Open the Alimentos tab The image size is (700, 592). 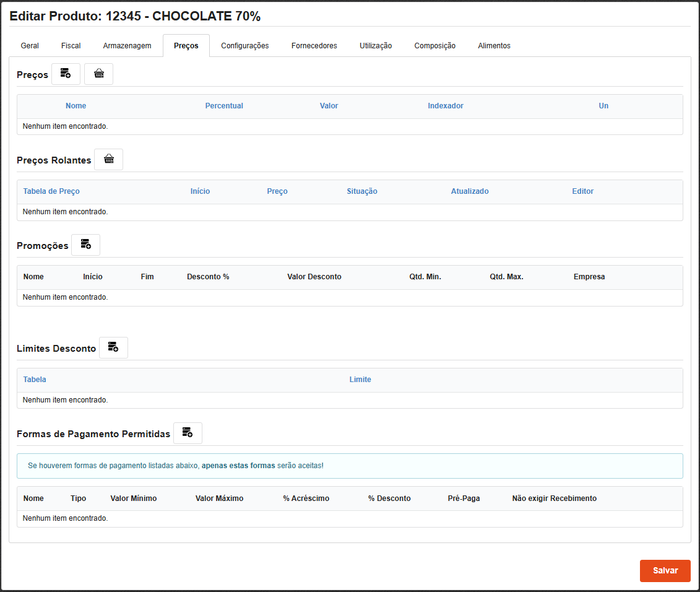[x=494, y=46]
